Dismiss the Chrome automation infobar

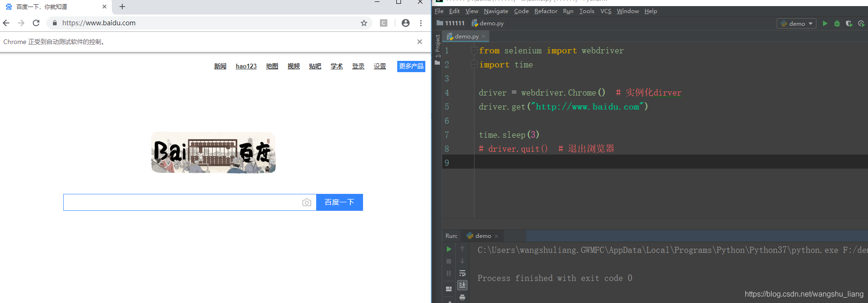click(420, 42)
